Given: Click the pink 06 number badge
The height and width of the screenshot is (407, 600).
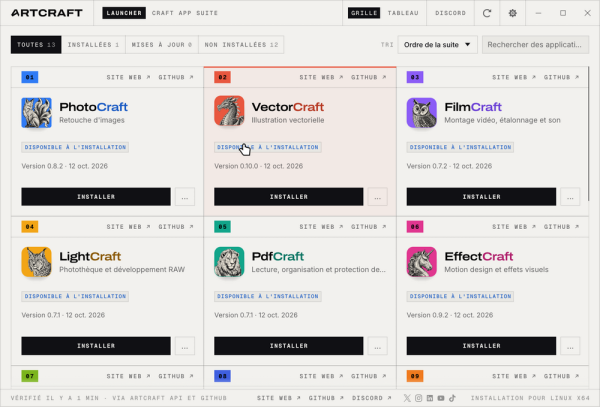Looking at the screenshot, I should [415, 226].
